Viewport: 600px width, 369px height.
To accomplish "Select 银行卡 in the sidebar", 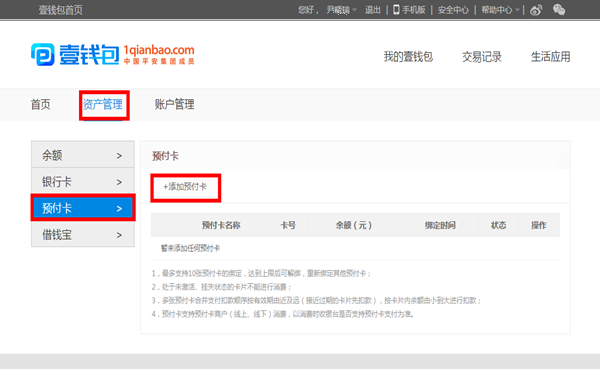I will coord(83,181).
